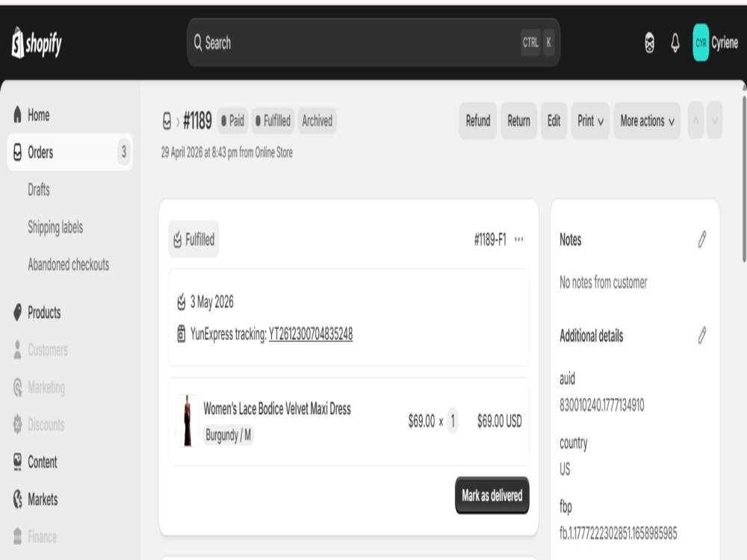Open tracking link YT2612300704835248
The width and height of the screenshot is (747, 560).
point(311,334)
